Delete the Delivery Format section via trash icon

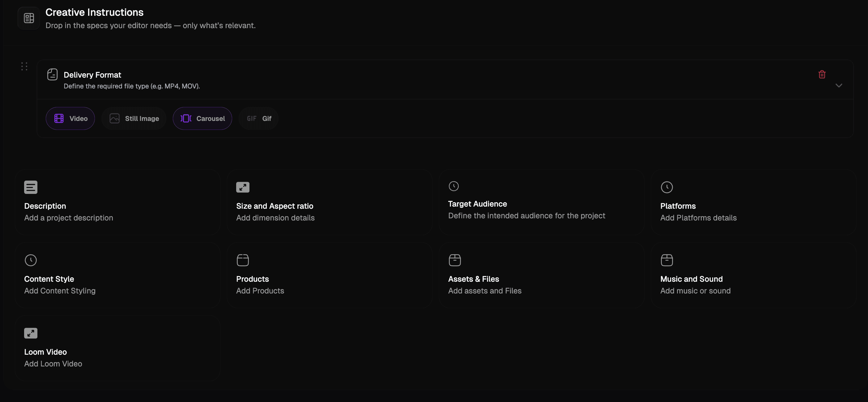822,75
